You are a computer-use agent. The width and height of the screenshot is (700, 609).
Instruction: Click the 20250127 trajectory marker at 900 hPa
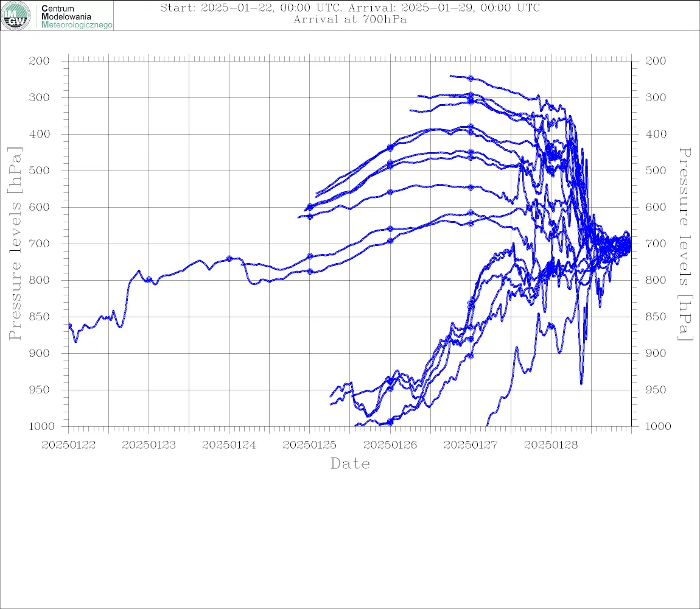pyautogui.click(x=471, y=356)
